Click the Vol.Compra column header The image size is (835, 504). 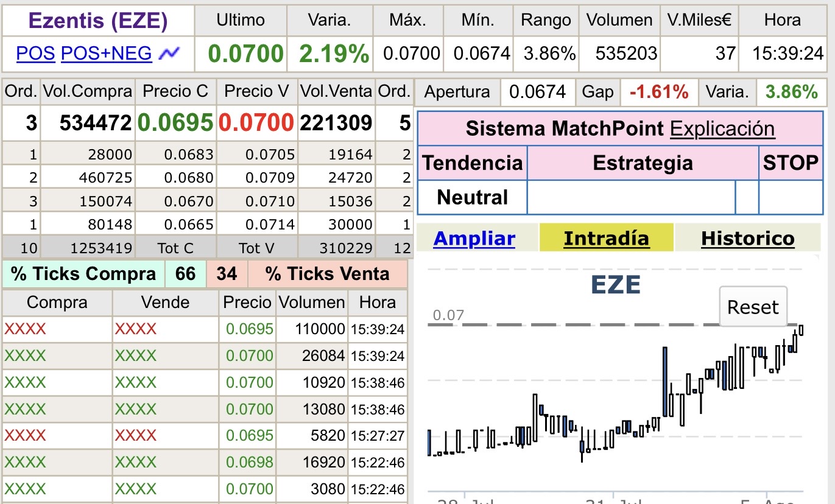tap(87, 91)
